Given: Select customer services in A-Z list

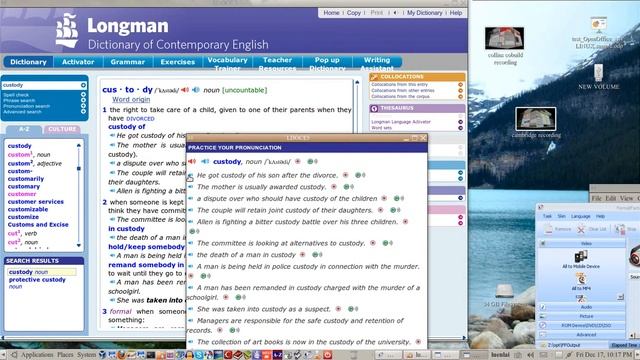Looking at the screenshot, I should pos(36,202).
